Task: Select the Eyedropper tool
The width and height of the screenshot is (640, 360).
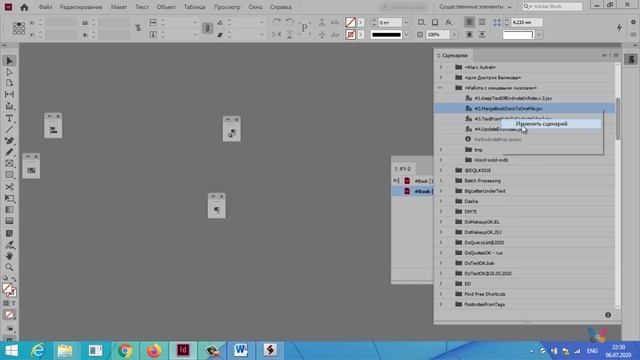Action: coord(9,245)
